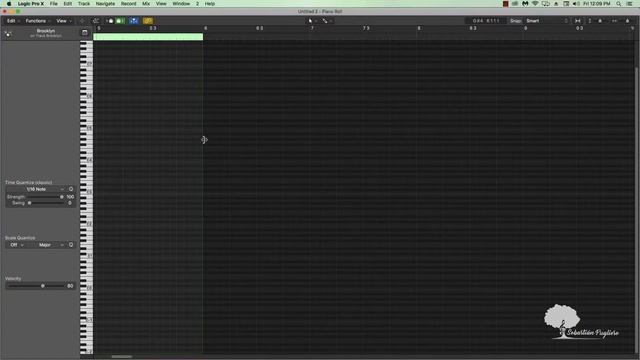Open the Window menu

(x=181, y=4)
